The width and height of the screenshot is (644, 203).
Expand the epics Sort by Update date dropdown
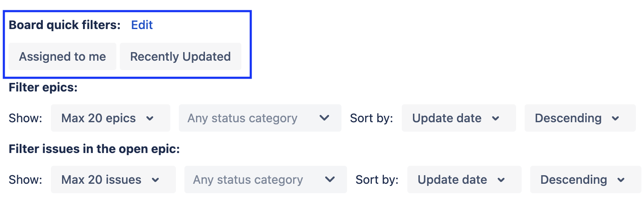coord(458,118)
